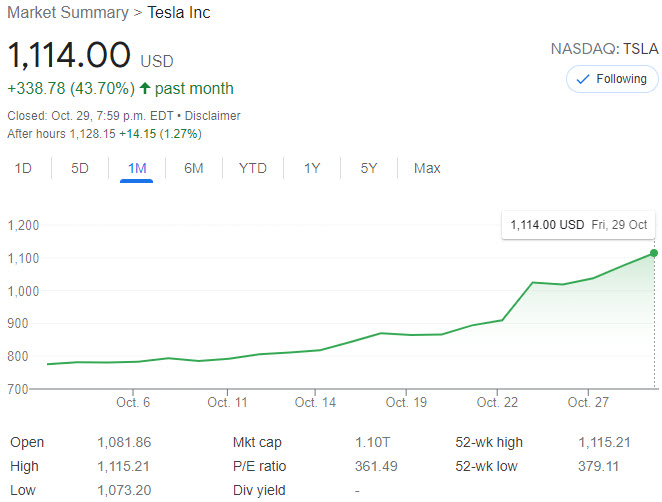Click the Mkt cap value 1.10T
Image resolution: width=662 pixels, height=502 pixels.
tap(372, 442)
